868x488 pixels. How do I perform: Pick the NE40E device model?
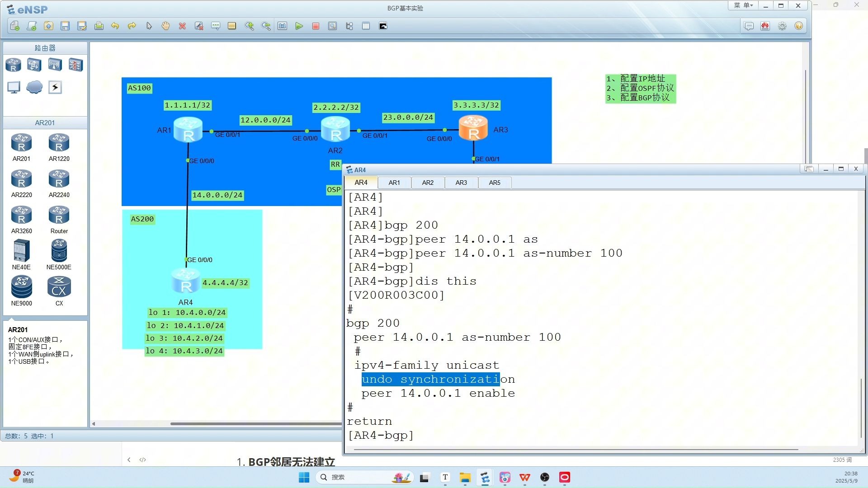pyautogui.click(x=21, y=255)
